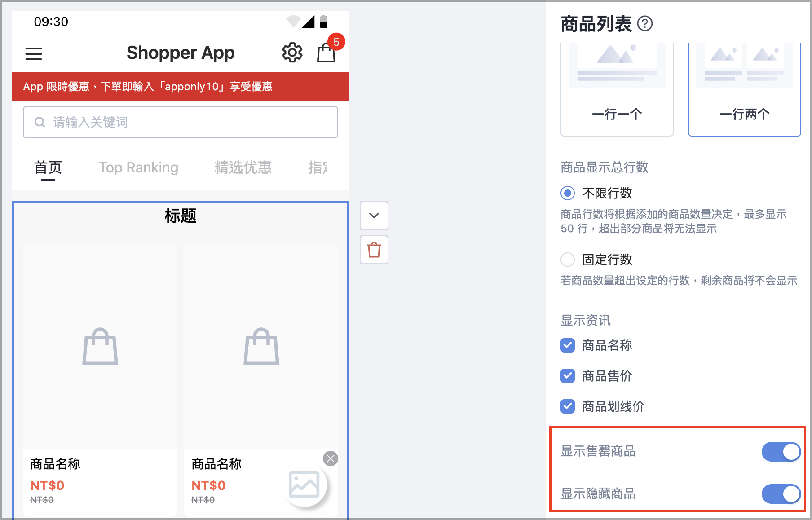Click the floating image placeholder button

pos(304,485)
